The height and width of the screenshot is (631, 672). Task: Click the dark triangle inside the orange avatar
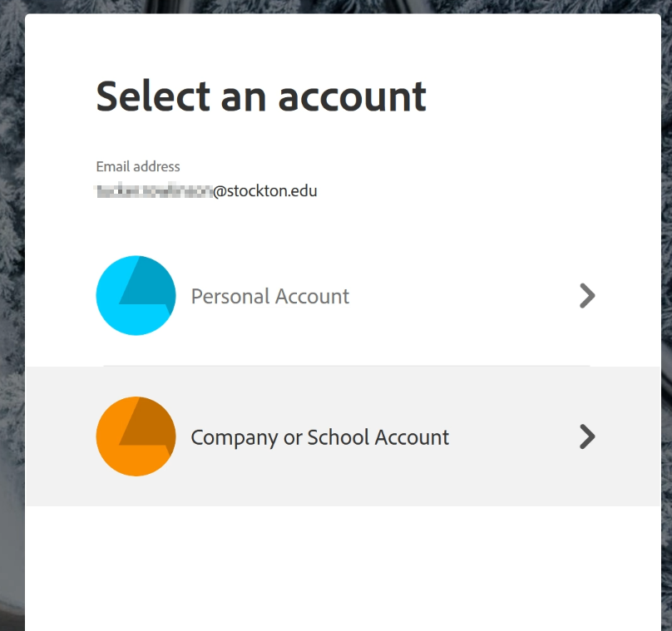pyautogui.click(x=147, y=424)
